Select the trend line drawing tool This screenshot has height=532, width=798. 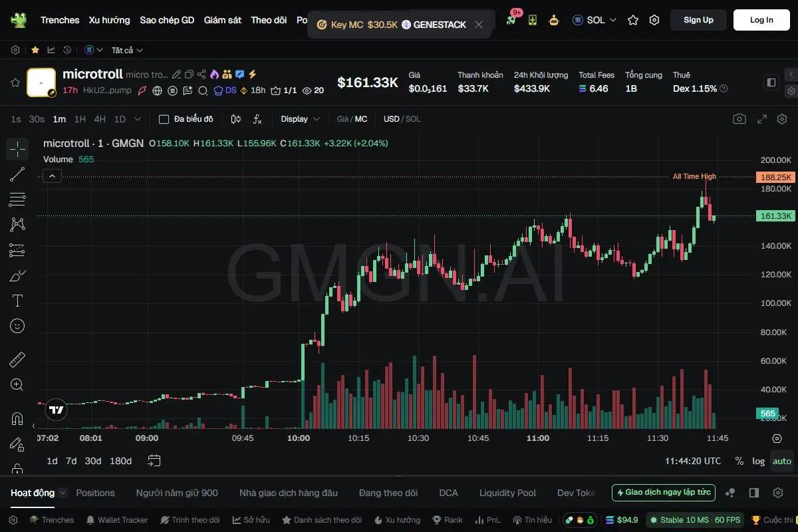coord(17,174)
